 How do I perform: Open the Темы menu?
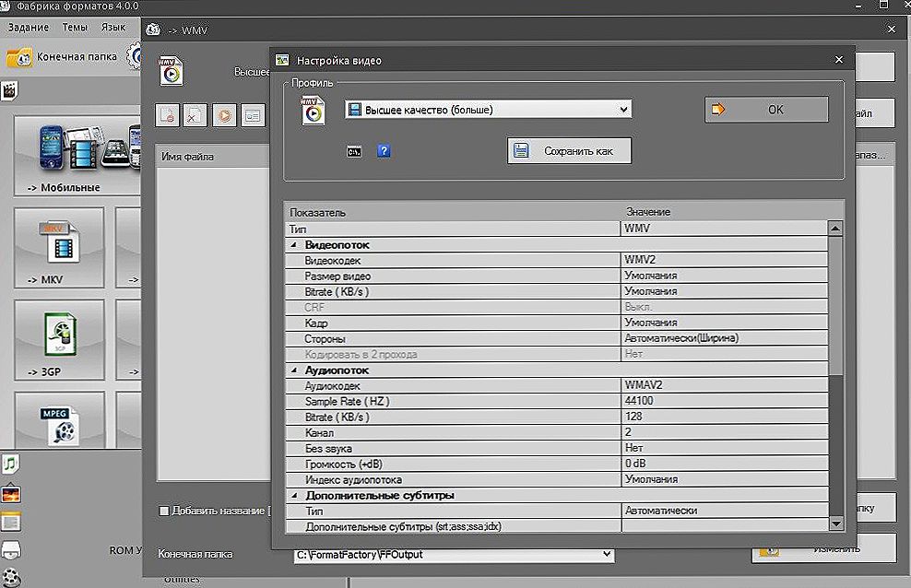pyautogui.click(x=75, y=28)
